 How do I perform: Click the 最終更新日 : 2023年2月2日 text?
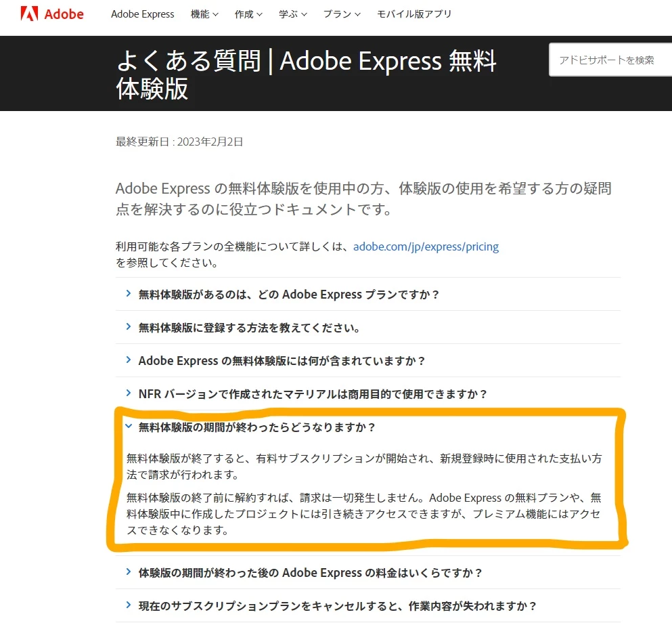click(179, 142)
